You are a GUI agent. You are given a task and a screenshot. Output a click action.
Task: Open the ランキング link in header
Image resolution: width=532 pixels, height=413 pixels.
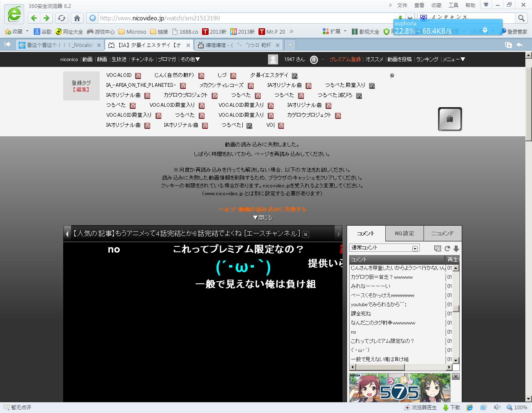tap(427, 59)
